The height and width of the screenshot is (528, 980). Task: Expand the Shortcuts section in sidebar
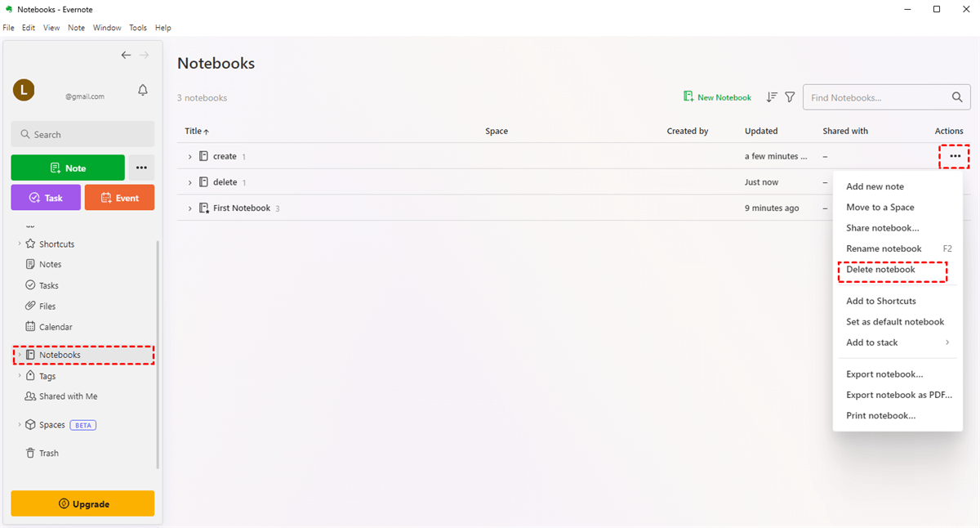[x=20, y=244]
